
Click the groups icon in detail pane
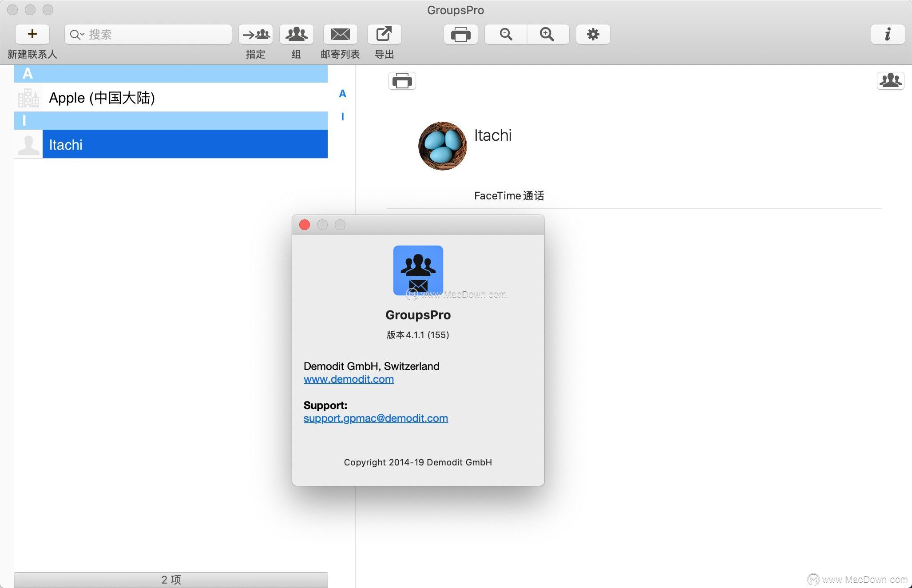point(890,80)
